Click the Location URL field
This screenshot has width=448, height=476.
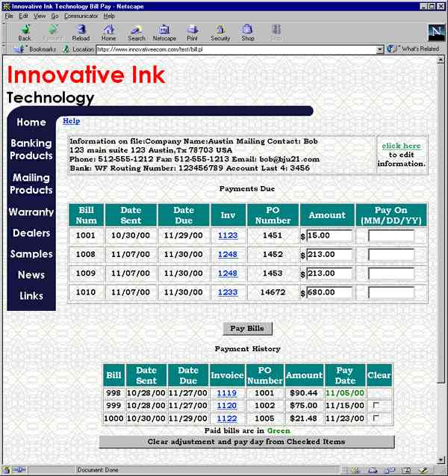click(236, 49)
